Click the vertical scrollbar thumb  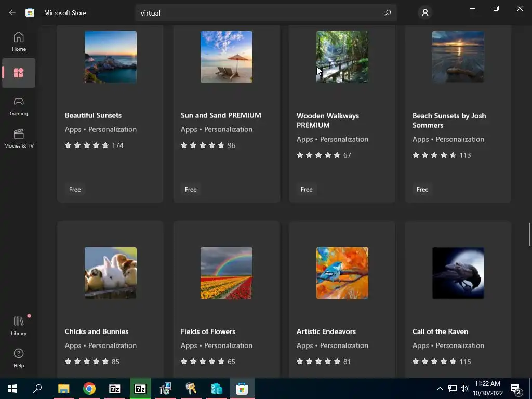point(529,234)
